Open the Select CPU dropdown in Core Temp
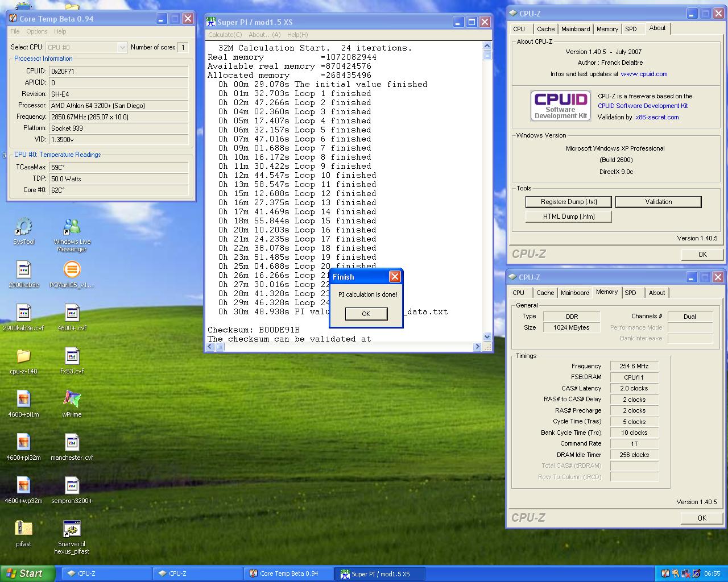Screen dimensions: 728x582 click(86, 47)
